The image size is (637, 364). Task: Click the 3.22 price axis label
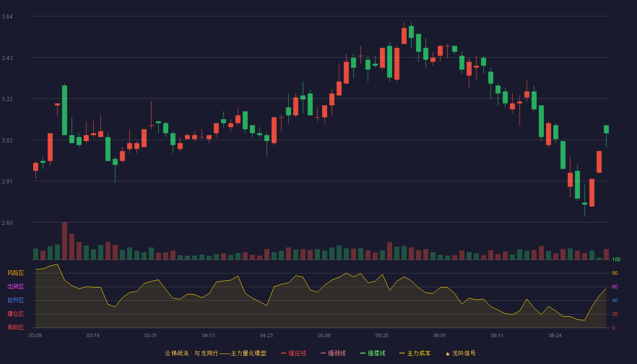[x=7, y=99]
